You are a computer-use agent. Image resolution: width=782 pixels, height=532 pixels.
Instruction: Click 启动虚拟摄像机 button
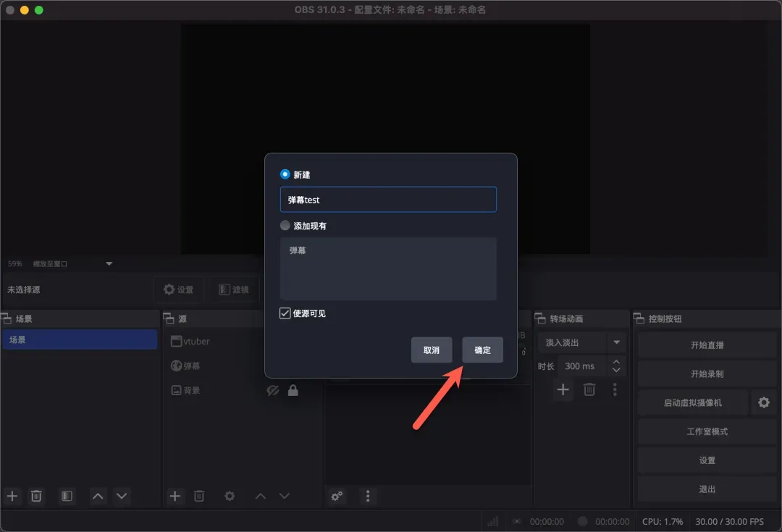pos(693,403)
